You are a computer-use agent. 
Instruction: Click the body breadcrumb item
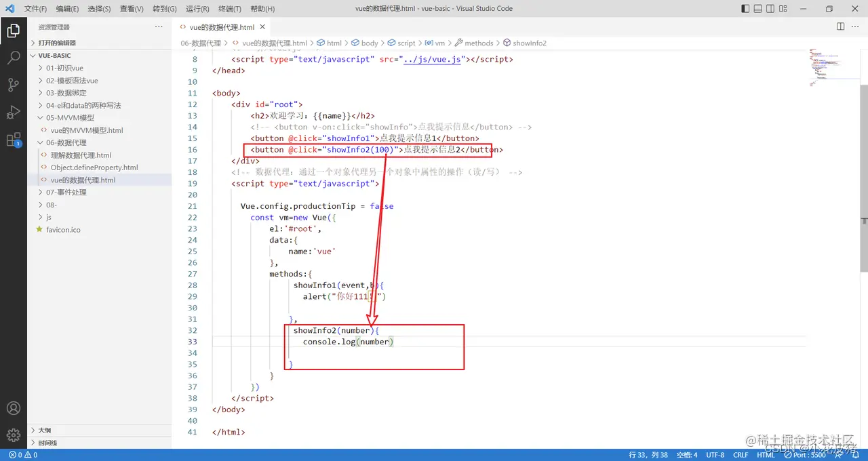point(364,43)
